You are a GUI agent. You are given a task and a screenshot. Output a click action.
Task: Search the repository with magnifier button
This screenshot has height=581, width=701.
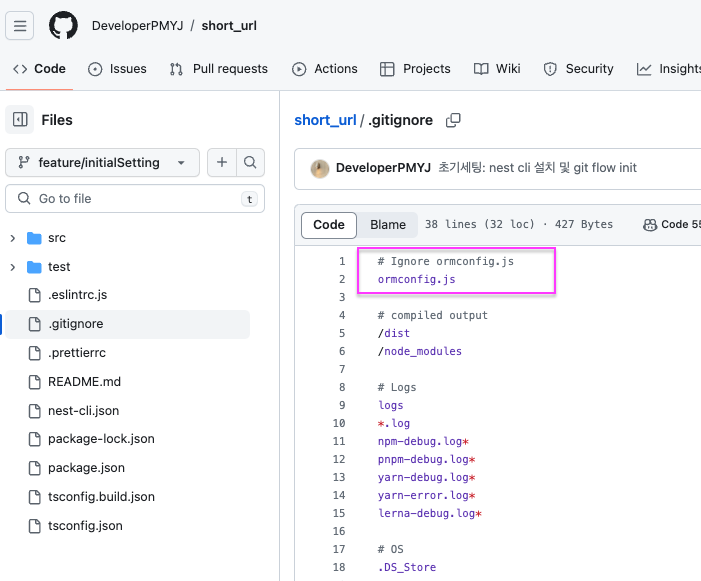(250, 162)
